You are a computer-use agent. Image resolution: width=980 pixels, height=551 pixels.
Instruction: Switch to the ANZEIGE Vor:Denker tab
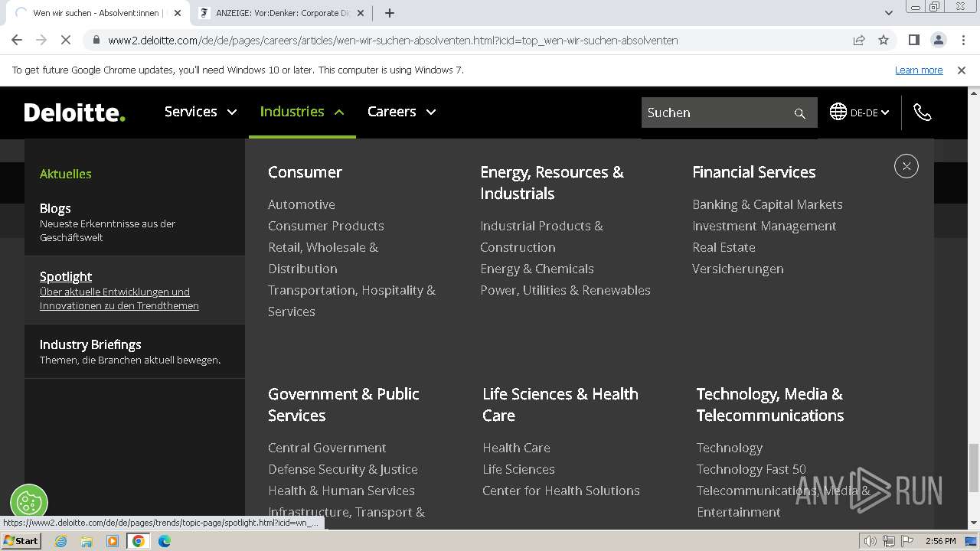pos(283,13)
